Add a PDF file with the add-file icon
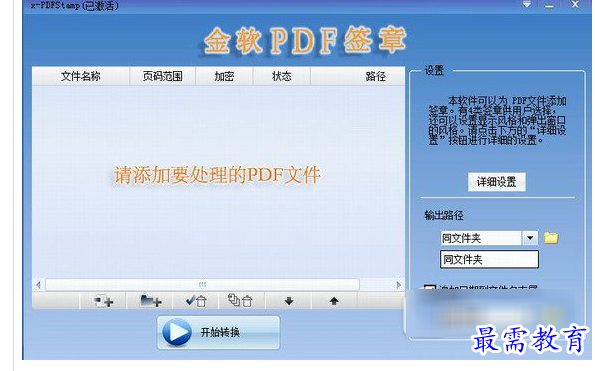Viewport: 595px width, 371px height. (103, 301)
